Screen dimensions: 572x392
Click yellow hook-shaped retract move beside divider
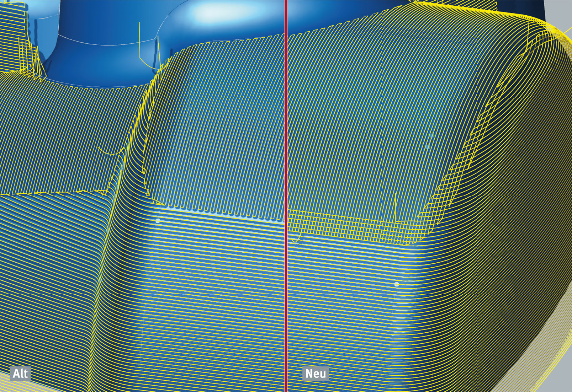coord(296,238)
